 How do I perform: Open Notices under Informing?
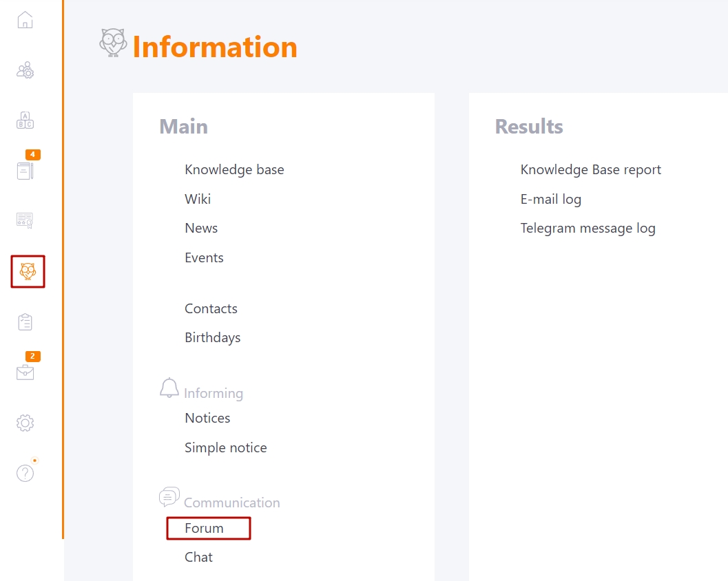pyautogui.click(x=207, y=418)
